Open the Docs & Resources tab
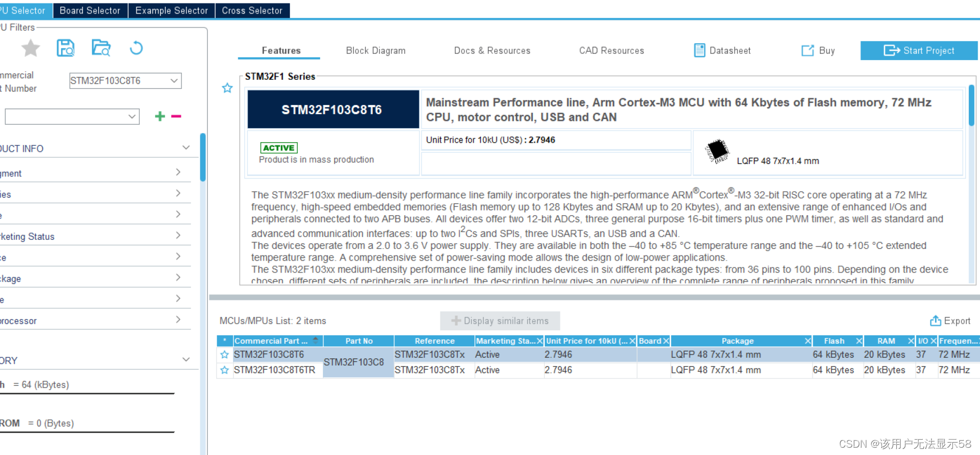 [x=492, y=51]
